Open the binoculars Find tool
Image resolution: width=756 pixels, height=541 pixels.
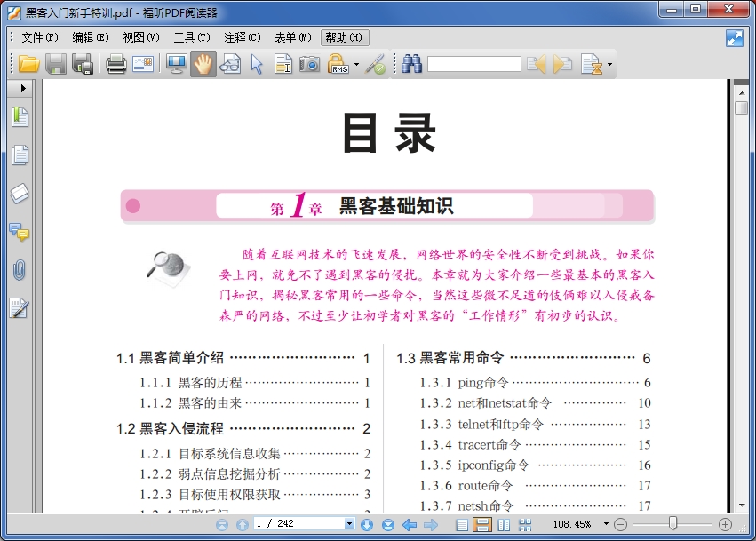tap(410, 64)
